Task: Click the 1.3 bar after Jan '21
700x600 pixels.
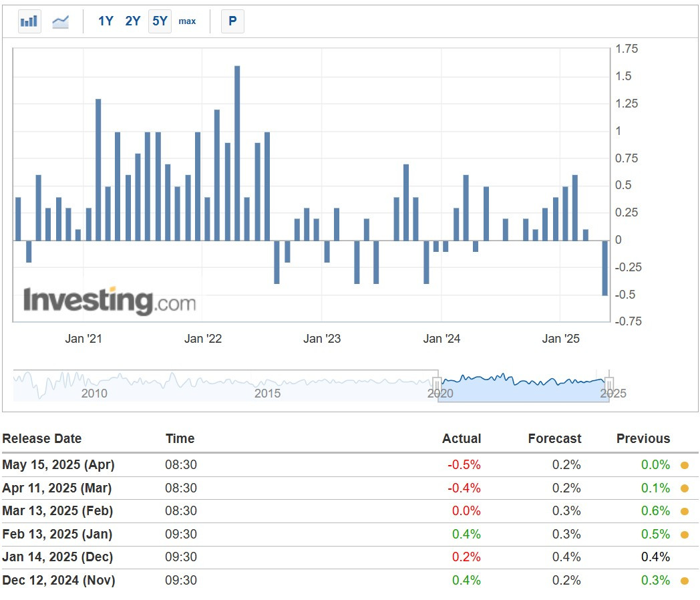Action: 98,170
